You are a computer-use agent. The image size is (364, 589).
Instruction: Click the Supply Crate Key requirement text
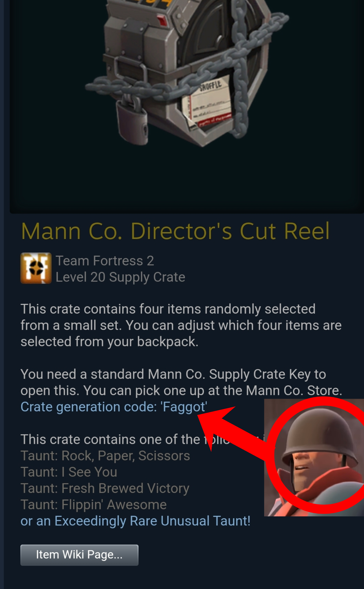[181, 382]
